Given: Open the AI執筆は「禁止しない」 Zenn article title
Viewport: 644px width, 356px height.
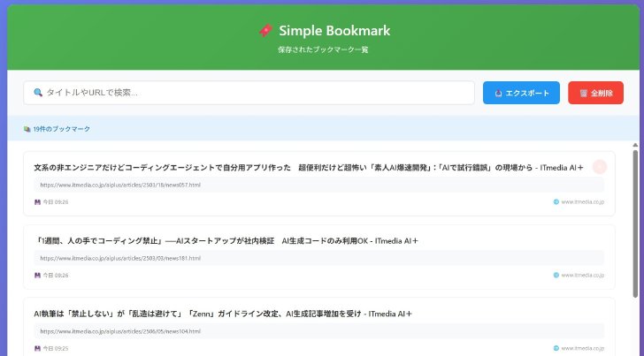Looking at the screenshot, I should click(x=223, y=314).
